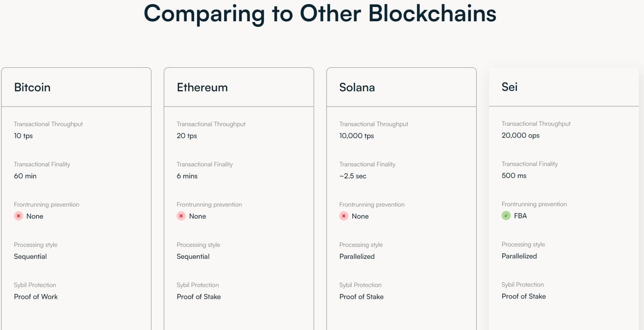644x330 pixels.
Task: Click Solana's ~2.5 sec finality value
Action: coord(353,176)
